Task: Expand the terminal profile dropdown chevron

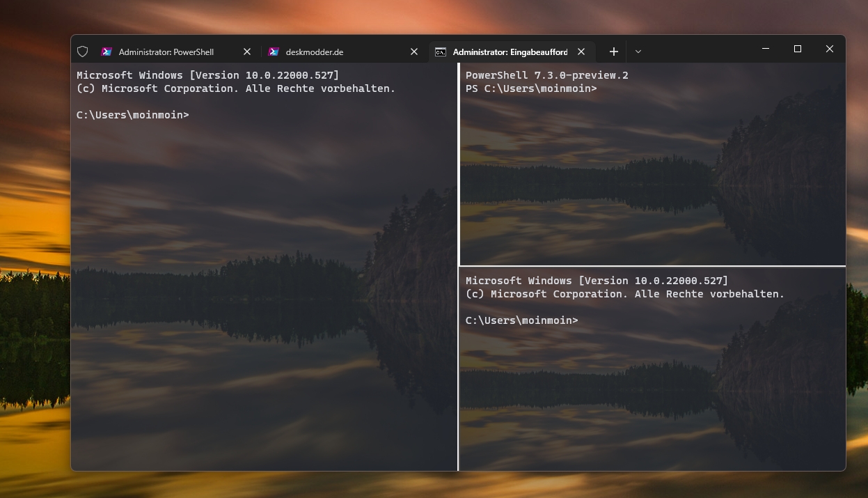Action: pyautogui.click(x=638, y=52)
